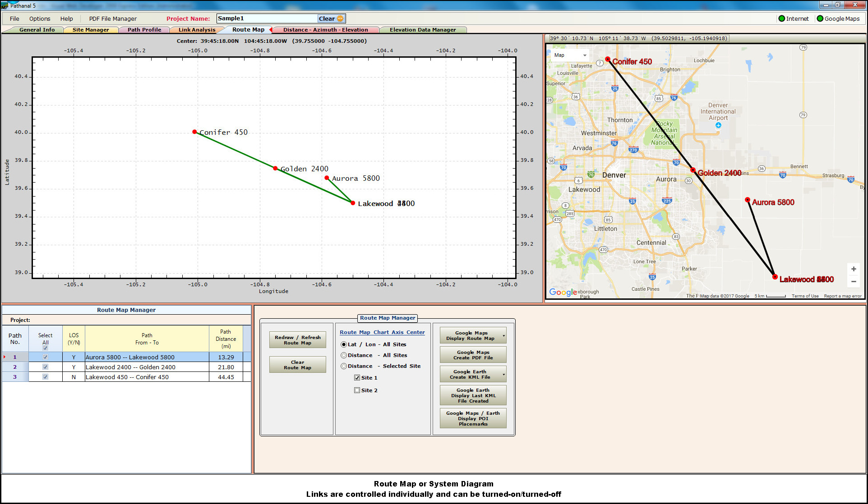This screenshot has height=504, width=868.
Task: Click Redraw / Refresh Route Map button
Action: tap(297, 340)
